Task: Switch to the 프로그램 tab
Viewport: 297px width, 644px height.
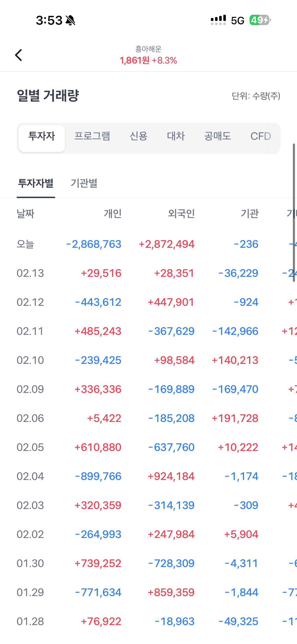Action: click(x=92, y=137)
